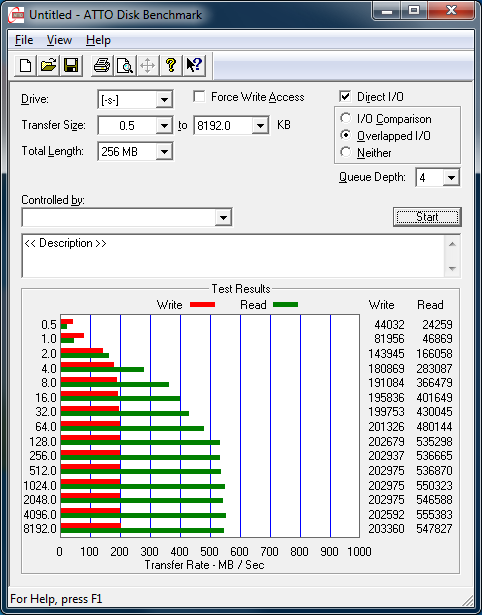
Task: Open the View menu
Action: click(x=59, y=40)
